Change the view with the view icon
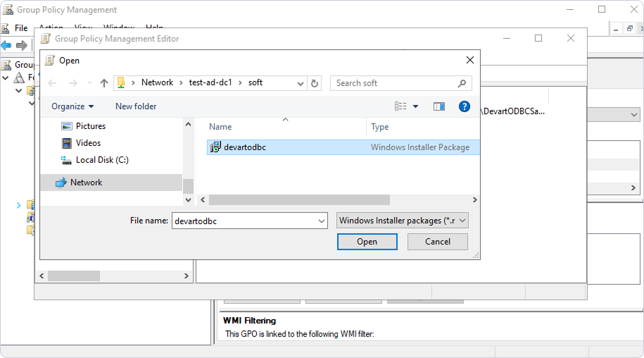644x358 pixels. click(x=400, y=106)
